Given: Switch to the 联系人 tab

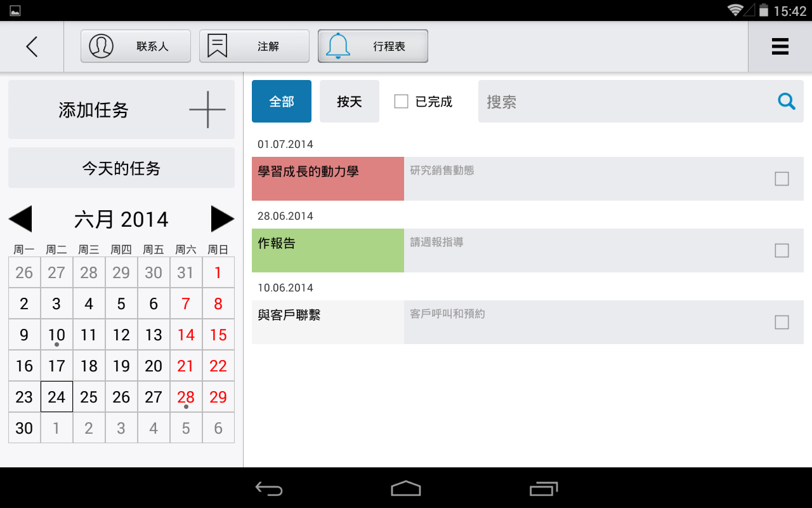Looking at the screenshot, I should coord(136,46).
